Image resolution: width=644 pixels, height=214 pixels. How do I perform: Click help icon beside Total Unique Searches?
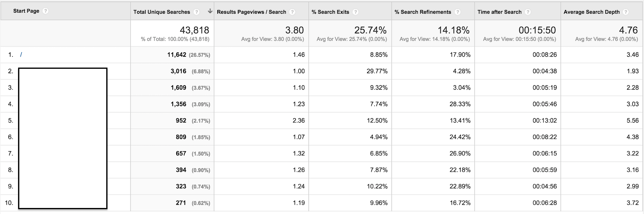coord(196,12)
